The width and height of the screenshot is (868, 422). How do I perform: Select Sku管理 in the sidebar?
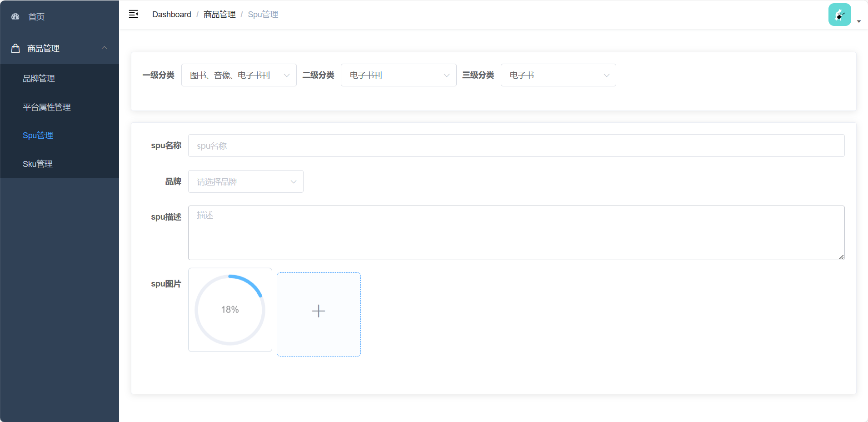(x=38, y=164)
